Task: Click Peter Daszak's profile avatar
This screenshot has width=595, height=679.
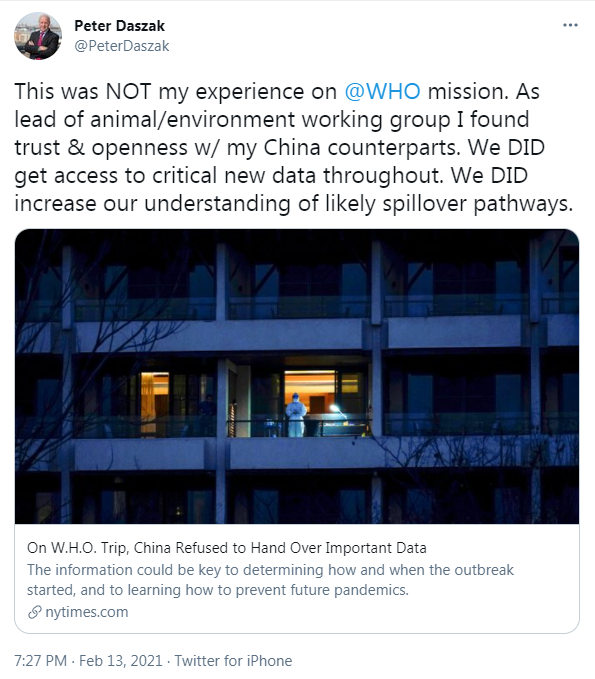Action: click(38, 36)
